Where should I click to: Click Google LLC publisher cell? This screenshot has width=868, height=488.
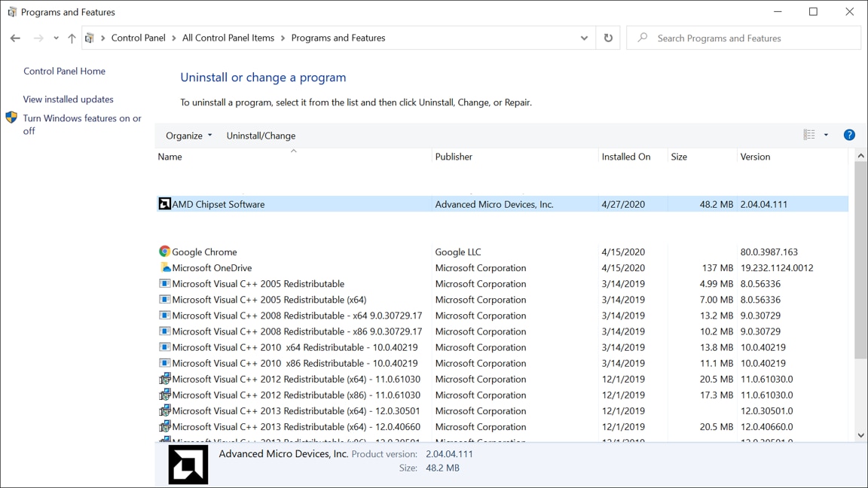click(458, 252)
